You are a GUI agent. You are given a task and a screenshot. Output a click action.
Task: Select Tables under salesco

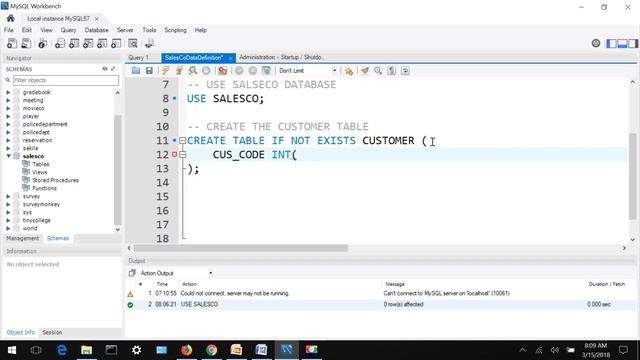coord(40,164)
